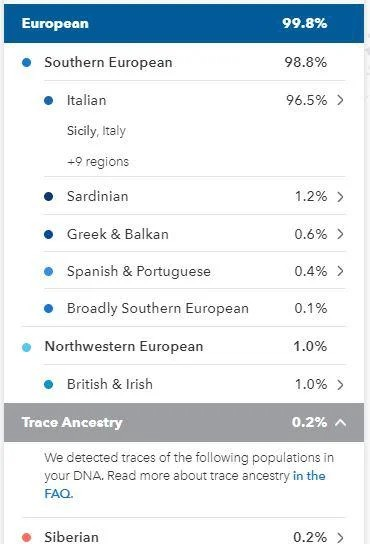Open Siberian ancestry details arrow
The width and height of the screenshot is (370, 544).
click(x=340, y=537)
